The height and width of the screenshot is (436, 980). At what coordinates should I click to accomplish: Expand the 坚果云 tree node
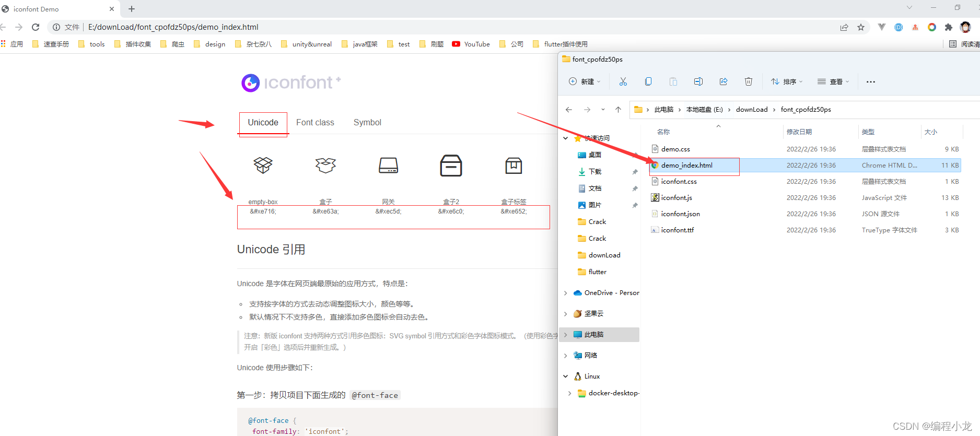(566, 314)
